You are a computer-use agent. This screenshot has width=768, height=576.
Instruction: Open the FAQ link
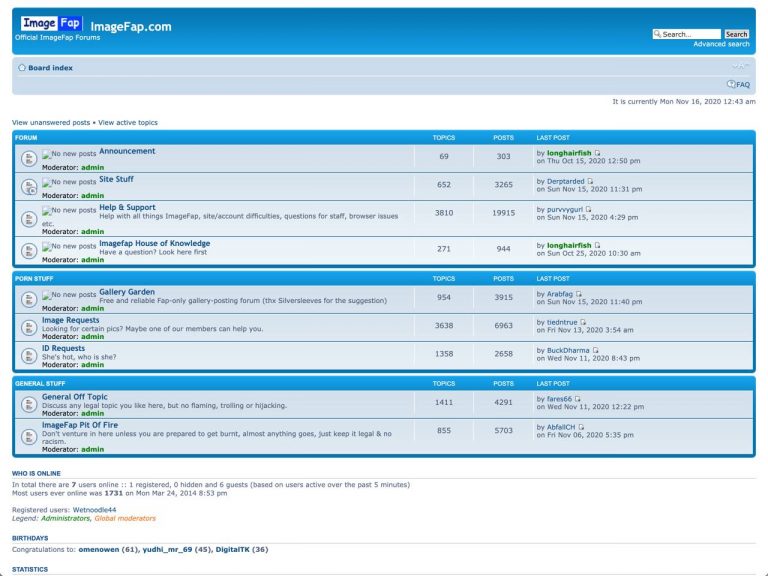743,84
